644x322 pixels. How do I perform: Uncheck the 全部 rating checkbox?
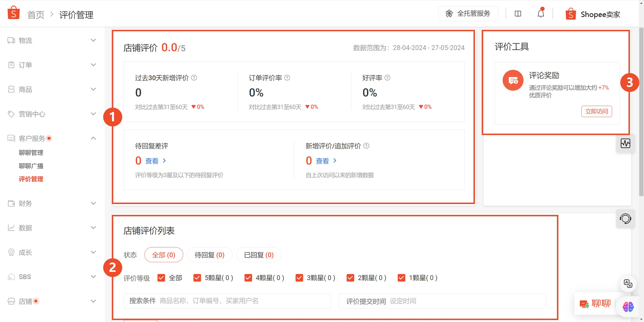161,278
